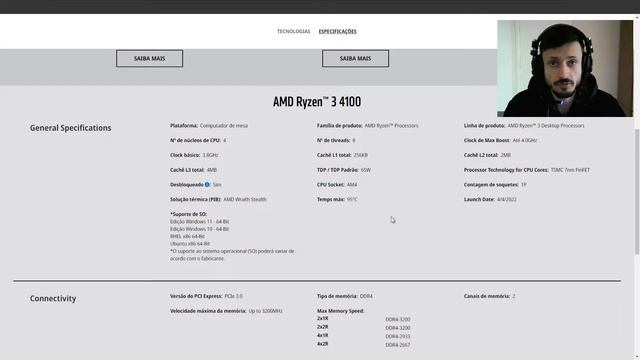
Task: Click the Desbloqueado info icon
Action: pos(207,184)
